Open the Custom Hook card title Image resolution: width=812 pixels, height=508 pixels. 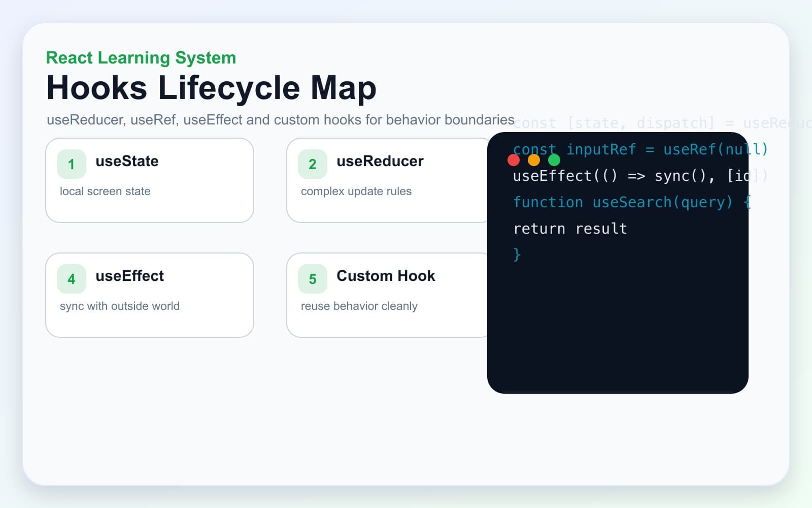pos(386,276)
